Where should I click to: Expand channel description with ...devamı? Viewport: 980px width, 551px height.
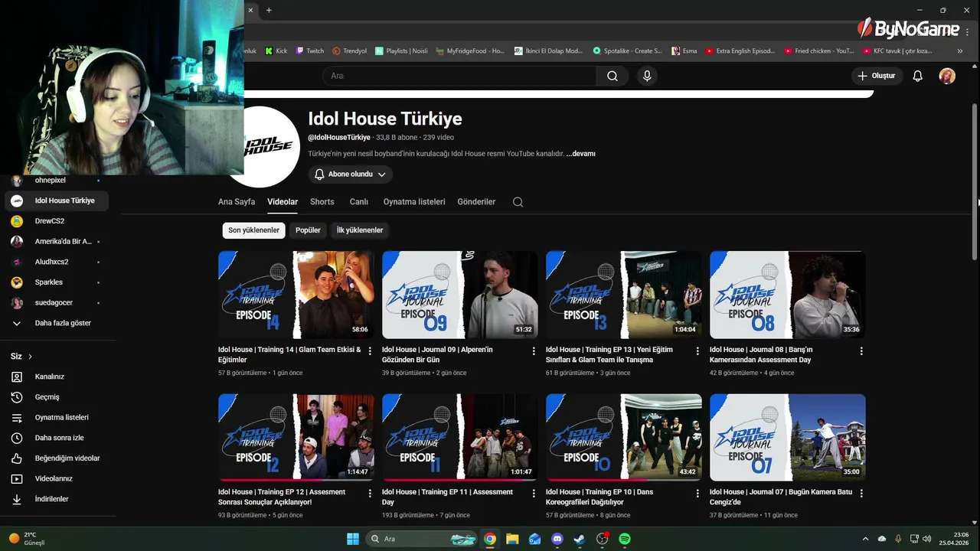[x=580, y=154]
